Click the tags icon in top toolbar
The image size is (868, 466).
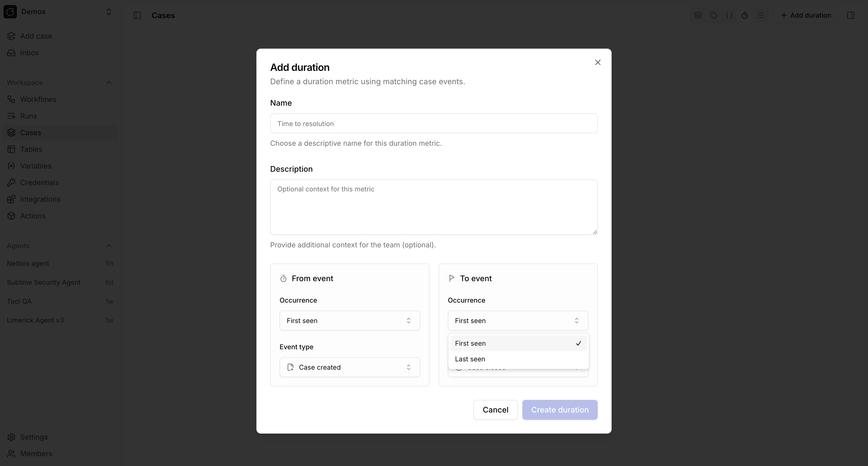point(713,15)
